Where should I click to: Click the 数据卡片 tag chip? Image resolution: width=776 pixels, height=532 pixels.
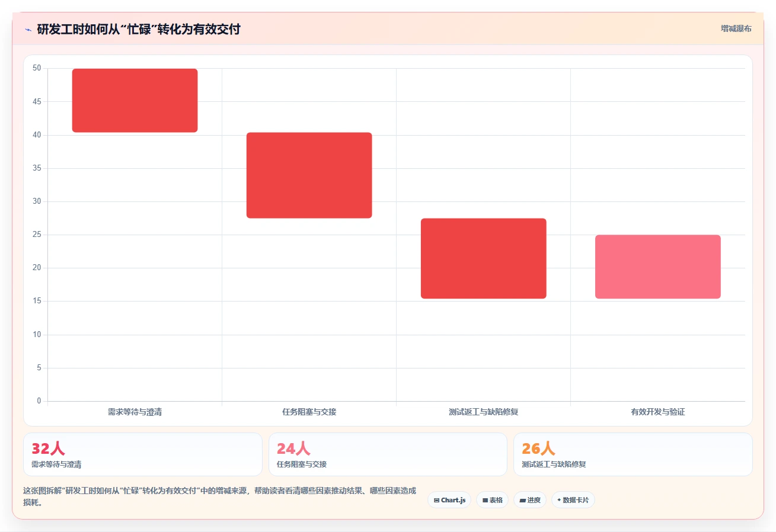pyautogui.click(x=573, y=500)
